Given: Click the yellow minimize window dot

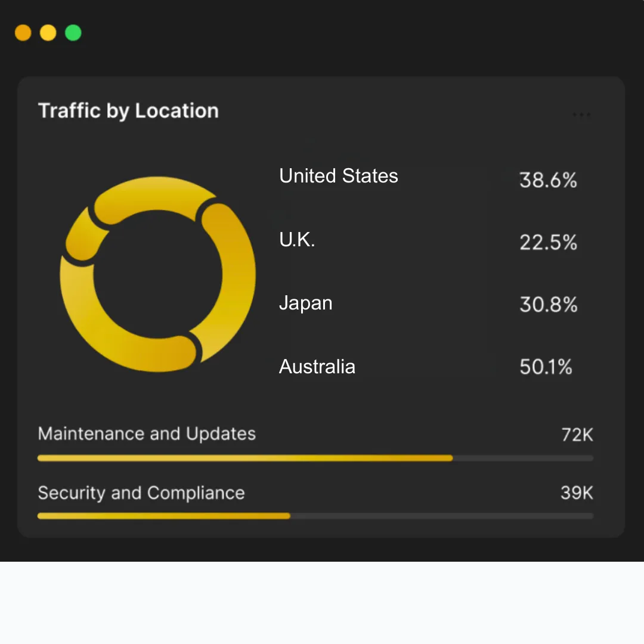Looking at the screenshot, I should pyautogui.click(x=48, y=33).
